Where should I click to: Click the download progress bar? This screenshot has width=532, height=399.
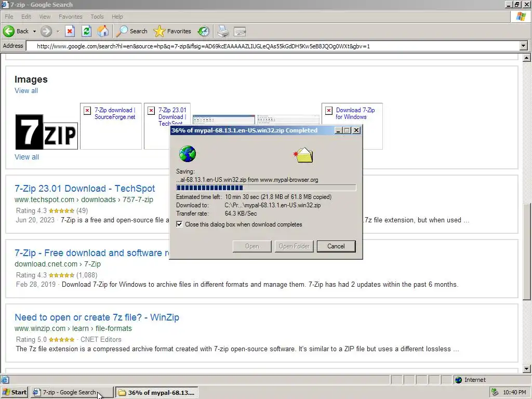(266, 188)
